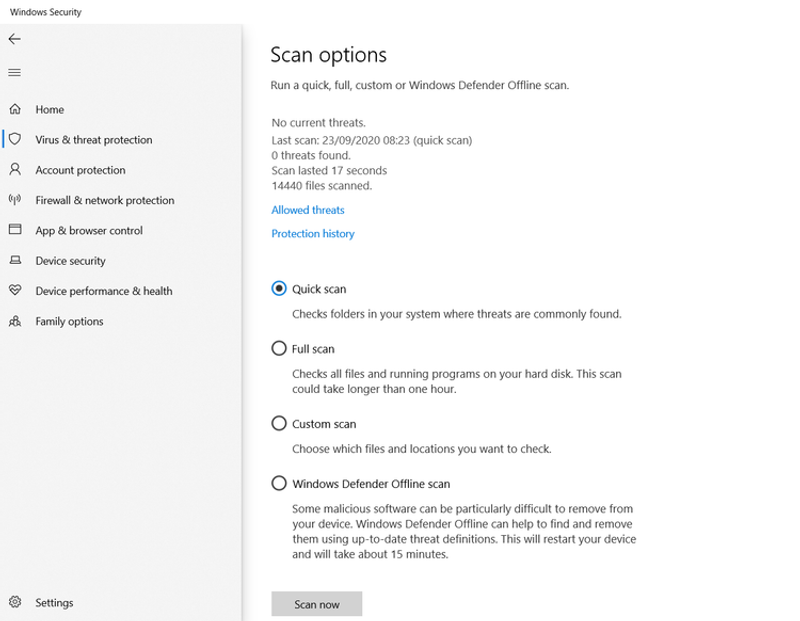Screen dimensions: 800x621
Task: Click the 'Scan lasted 17 seconds' text
Action: point(329,170)
